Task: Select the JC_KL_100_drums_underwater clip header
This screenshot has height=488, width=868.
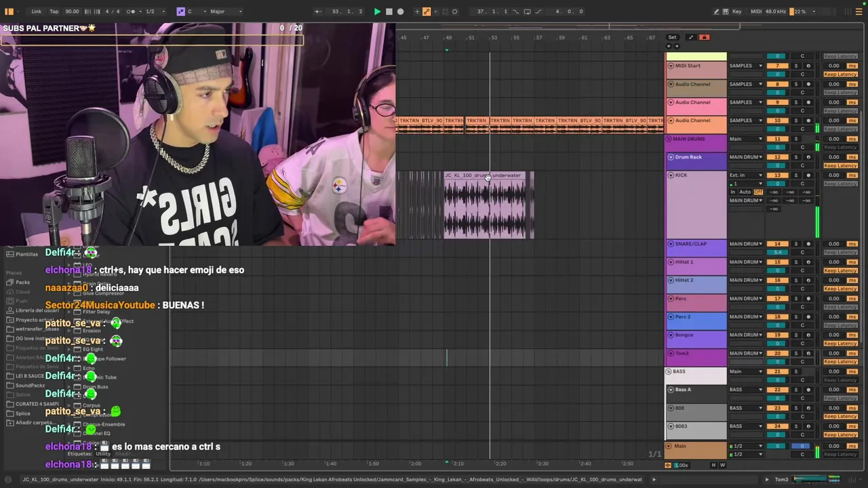Action: [x=485, y=176]
